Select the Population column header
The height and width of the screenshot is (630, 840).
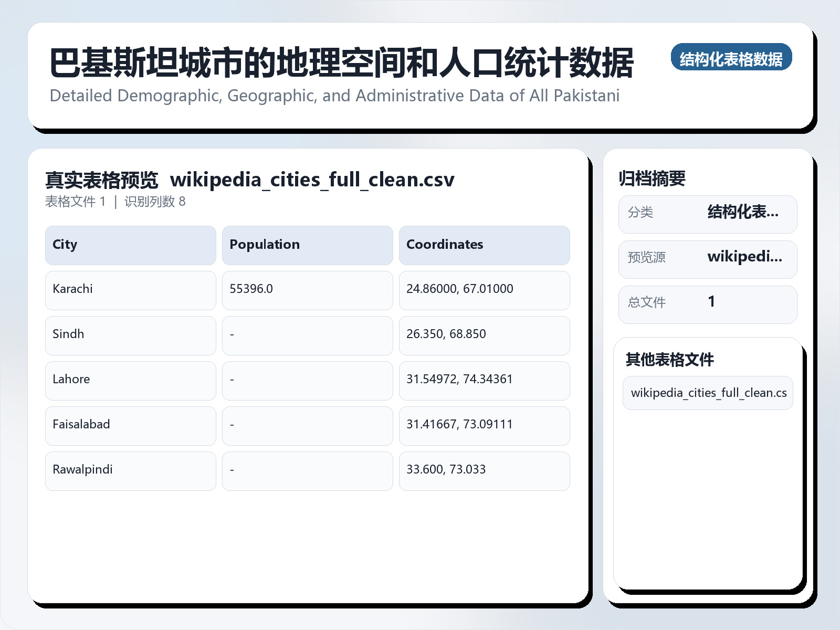(307, 245)
